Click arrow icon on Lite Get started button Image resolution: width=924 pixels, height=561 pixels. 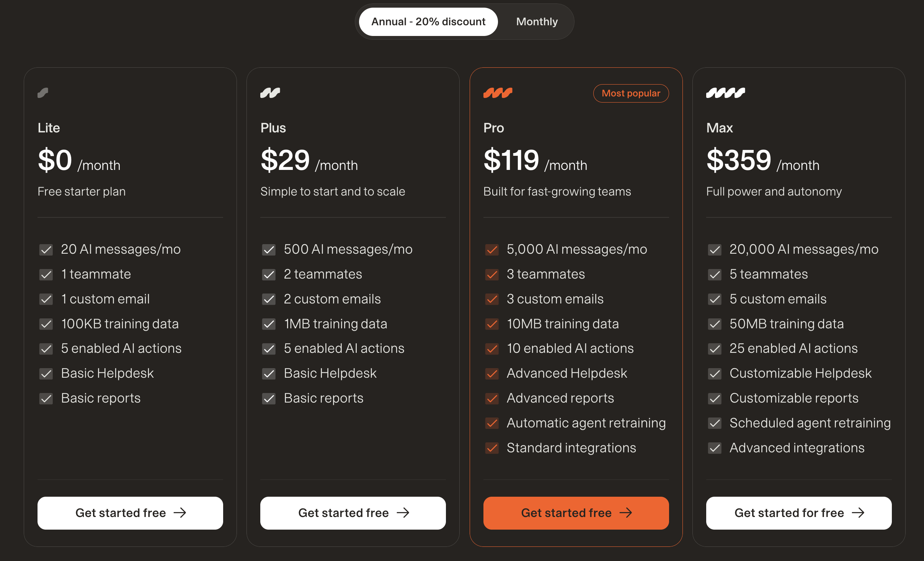pyautogui.click(x=180, y=513)
